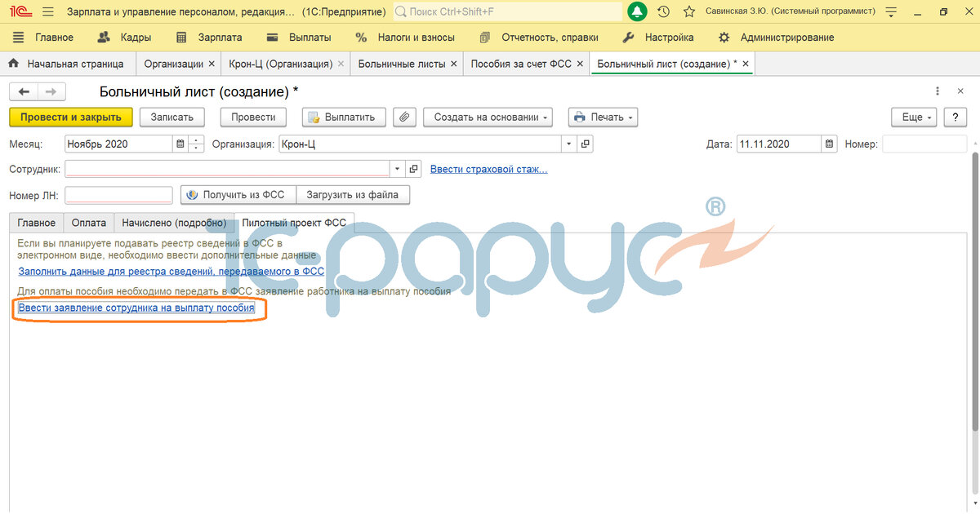The width and height of the screenshot is (980, 514).
Task: Click the Выплатить button
Action: pos(344,117)
